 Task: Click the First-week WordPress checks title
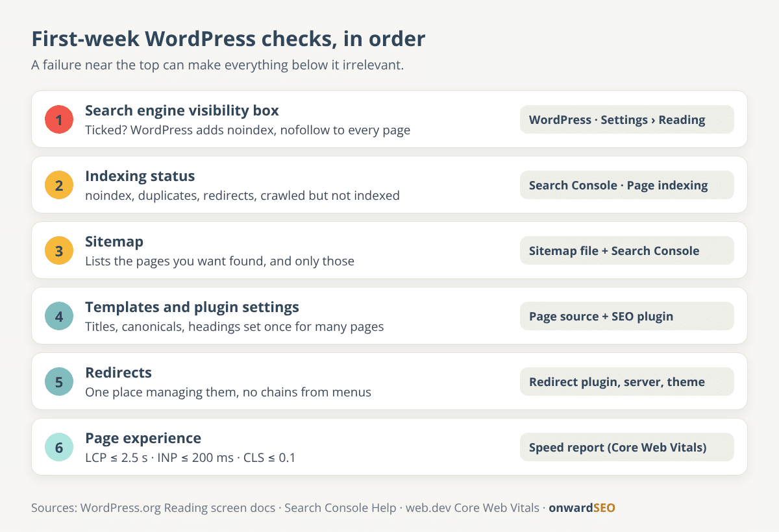[229, 39]
